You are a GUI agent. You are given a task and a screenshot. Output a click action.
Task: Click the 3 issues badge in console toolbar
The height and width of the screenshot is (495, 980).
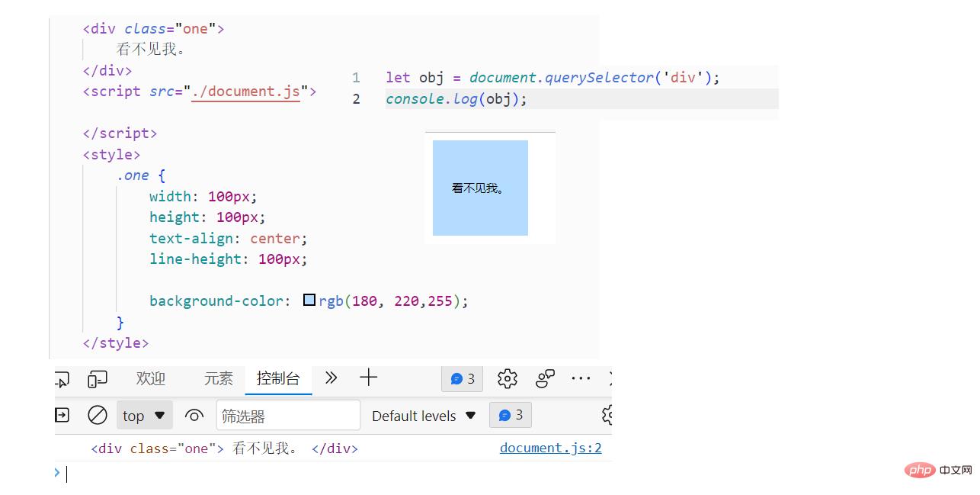(x=511, y=415)
